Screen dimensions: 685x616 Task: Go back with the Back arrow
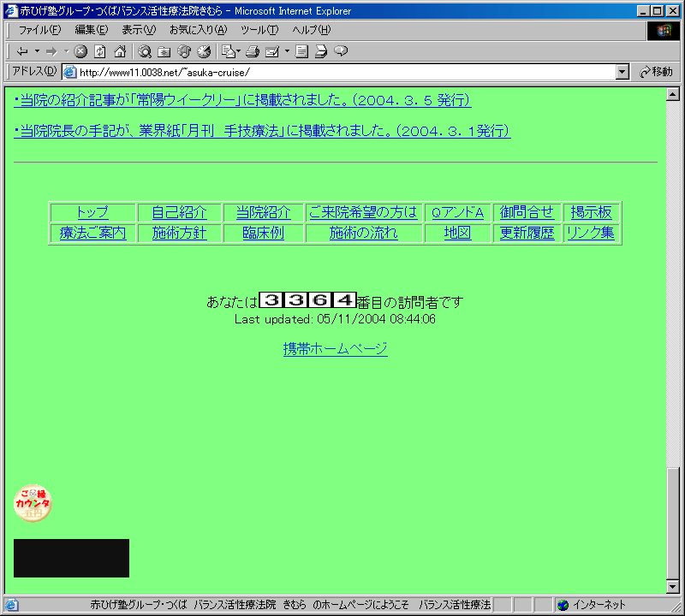22,51
